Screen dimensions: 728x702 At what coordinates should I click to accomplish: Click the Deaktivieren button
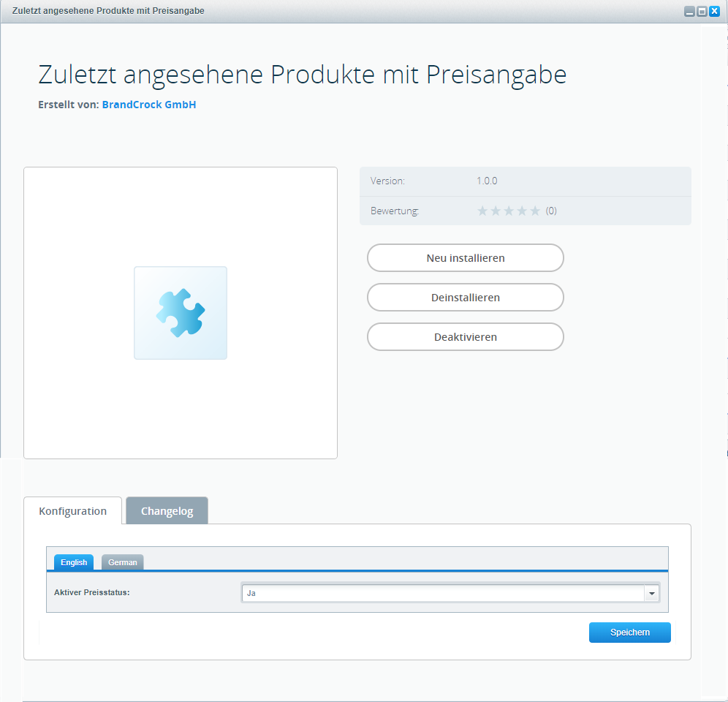pyautogui.click(x=466, y=337)
